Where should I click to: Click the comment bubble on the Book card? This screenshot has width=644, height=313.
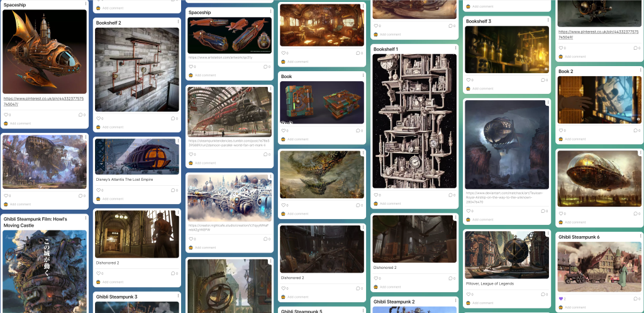pos(358,130)
